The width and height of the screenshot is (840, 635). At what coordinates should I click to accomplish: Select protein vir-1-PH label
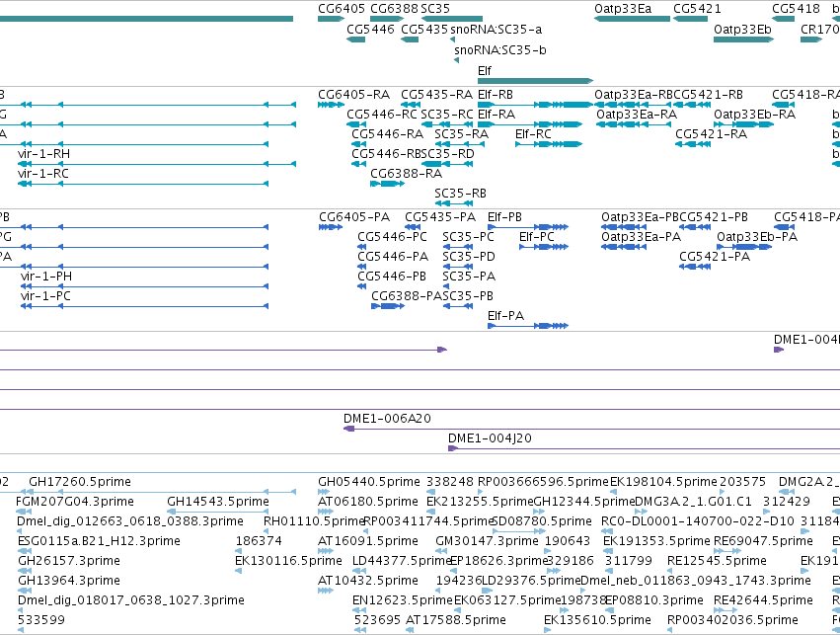click(x=46, y=277)
